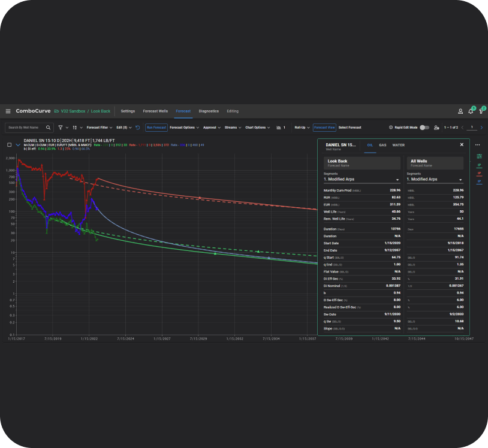488x448 pixels.
Task: Open All Wells Segments Modified Arps dropdown
Action: point(435,180)
